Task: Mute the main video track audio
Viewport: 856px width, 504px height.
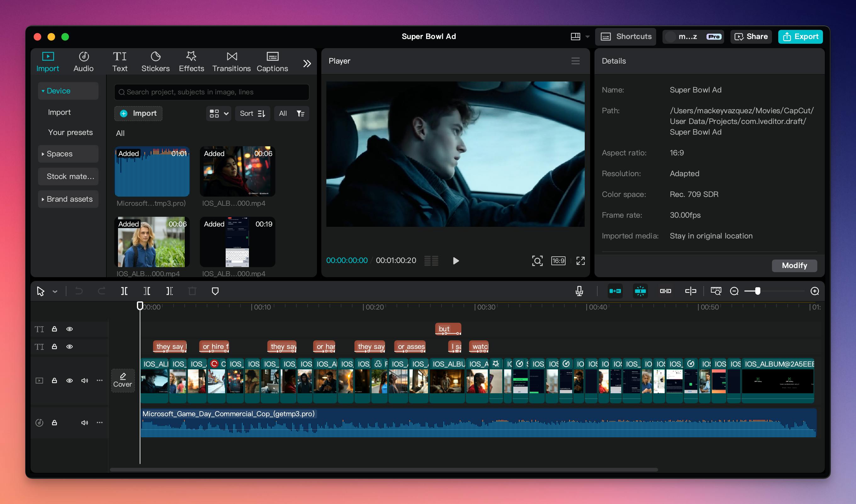Action: click(85, 380)
